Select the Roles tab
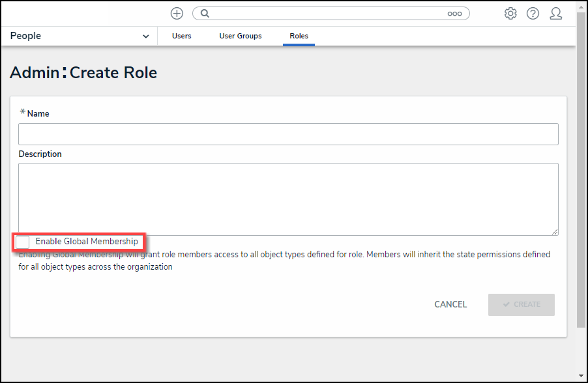The image size is (588, 383). click(299, 36)
